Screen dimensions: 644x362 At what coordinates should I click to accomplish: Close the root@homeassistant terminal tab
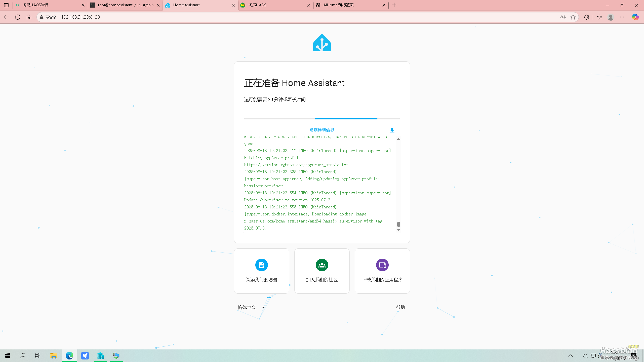158,5
